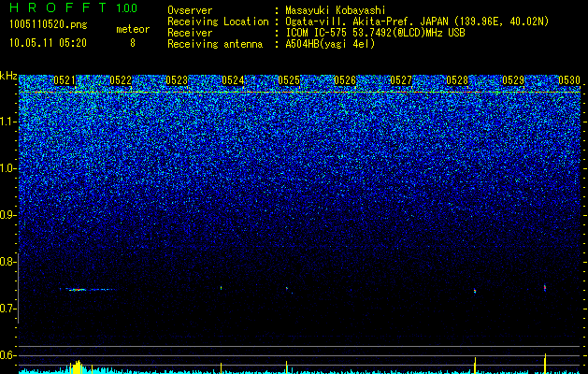The width and height of the screenshot is (588, 374).
Task: Click the 'Ovserver' field label
Action: tap(190, 10)
